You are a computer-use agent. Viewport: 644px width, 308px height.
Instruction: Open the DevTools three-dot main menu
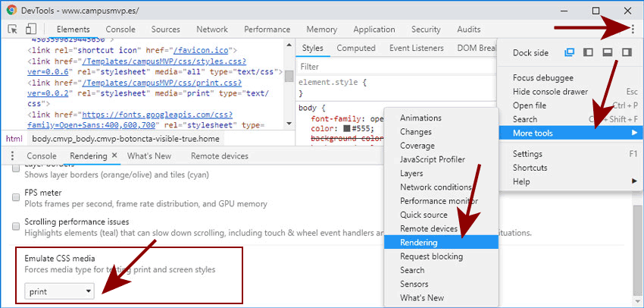click(632, 30)
